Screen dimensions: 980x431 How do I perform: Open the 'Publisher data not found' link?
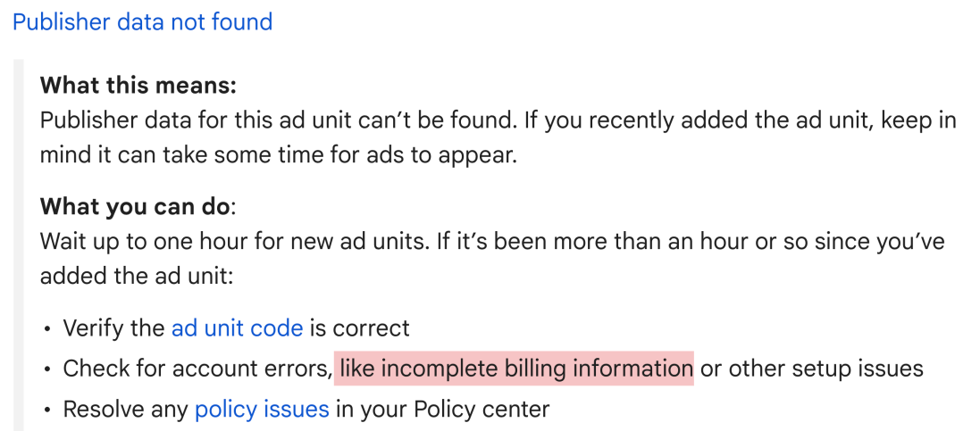[x=143, y=21]
